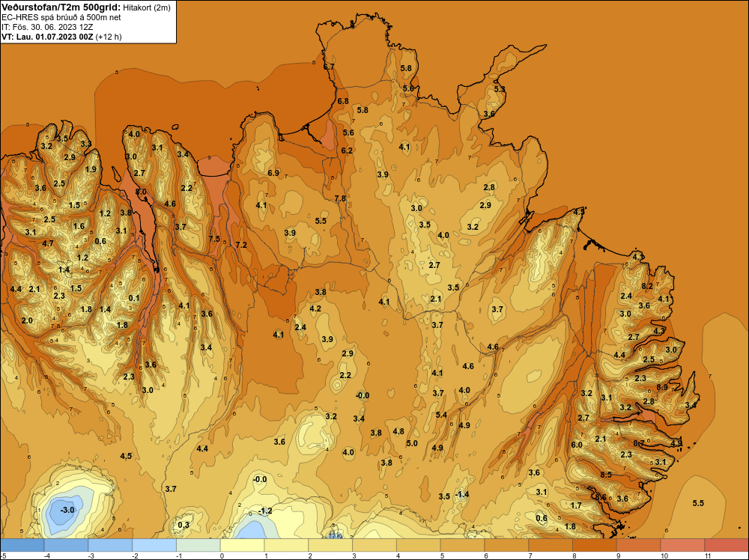Screen dimensions: 749x560
Task: Click the '(+12 h)' forecast offset
Action: click(x=109, y=37)
